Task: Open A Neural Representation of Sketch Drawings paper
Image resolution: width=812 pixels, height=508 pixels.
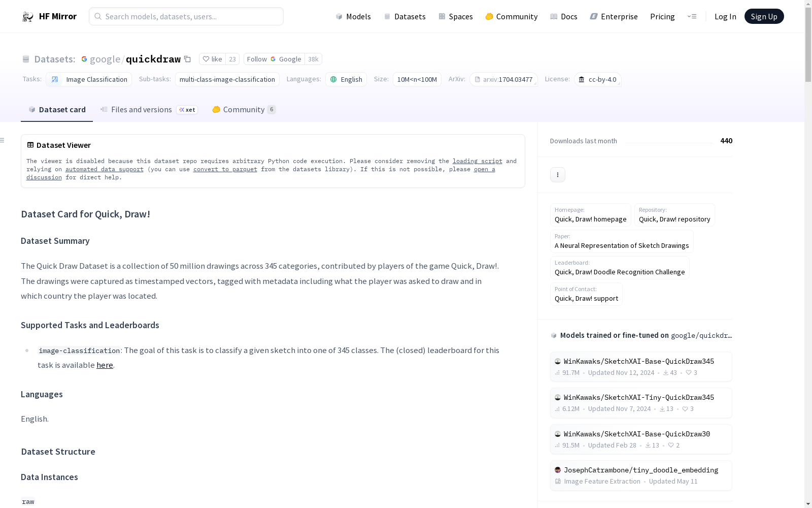Action: click(x=622, y=241)
